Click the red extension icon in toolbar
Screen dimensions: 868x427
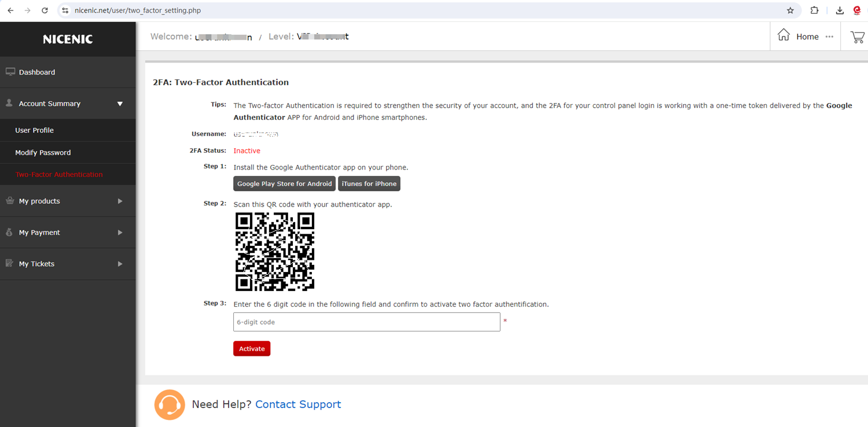(858, 10)
